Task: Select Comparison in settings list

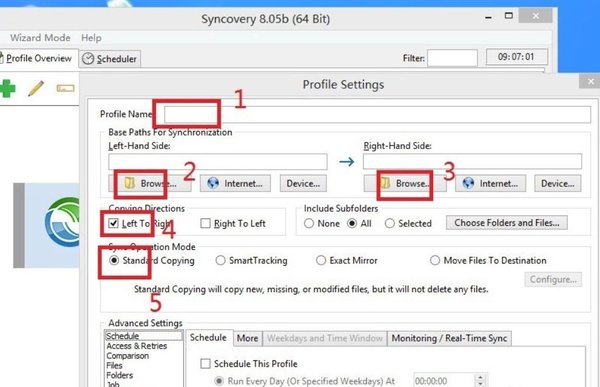Action: (x=127, y=356)
